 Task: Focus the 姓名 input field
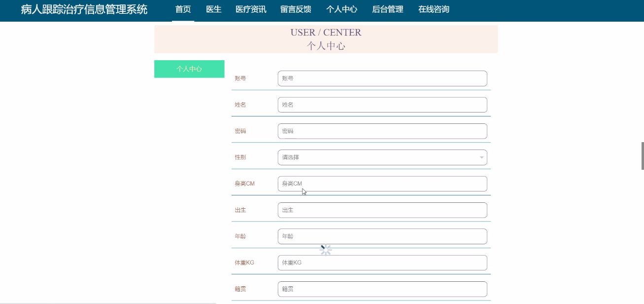pyautogui.click(x=382, y=105)
